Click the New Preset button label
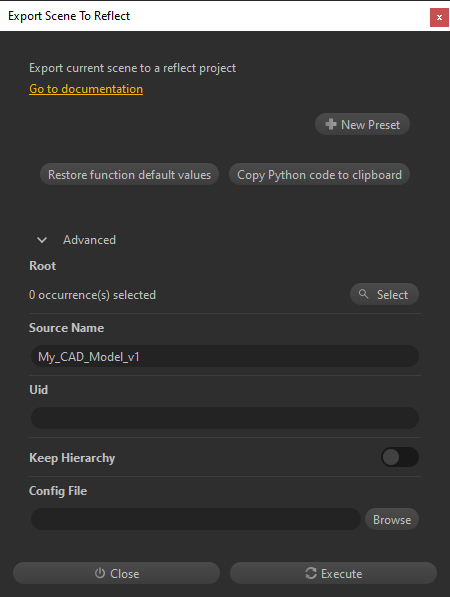This screenshot has width=450, height=597. (x=370, y=125)
